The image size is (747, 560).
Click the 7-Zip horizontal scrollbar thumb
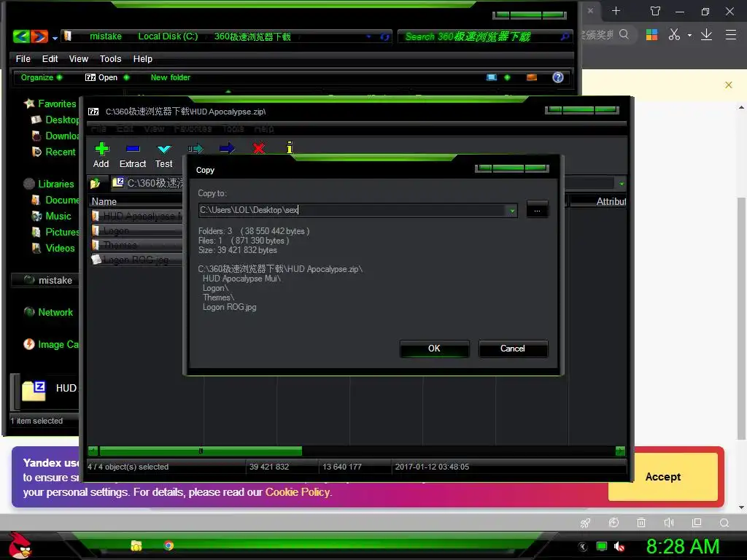201,451
